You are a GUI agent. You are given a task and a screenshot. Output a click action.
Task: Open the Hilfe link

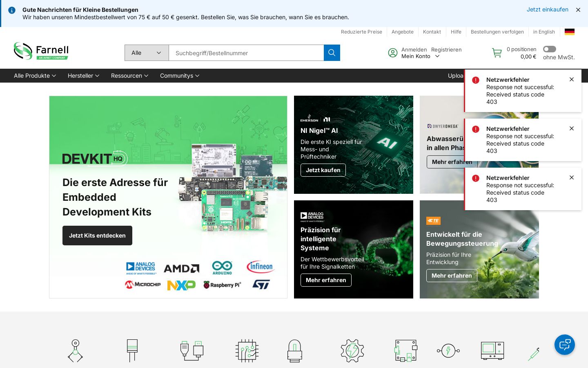[456, 32]
